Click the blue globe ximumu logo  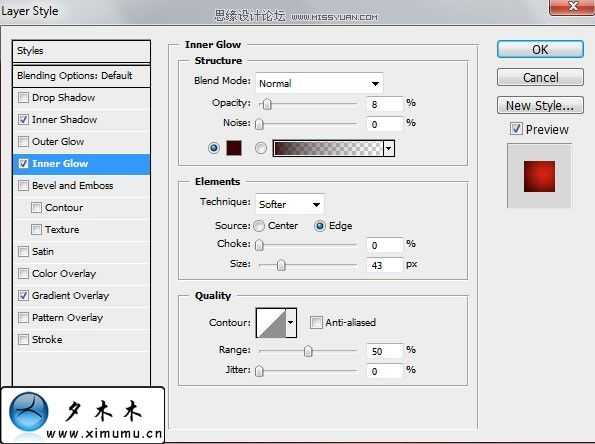(29, 412)
